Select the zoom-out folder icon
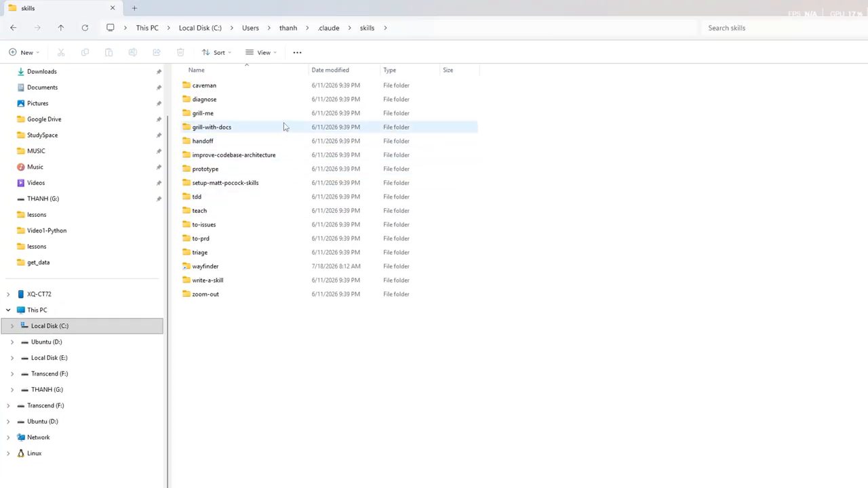 186,294
